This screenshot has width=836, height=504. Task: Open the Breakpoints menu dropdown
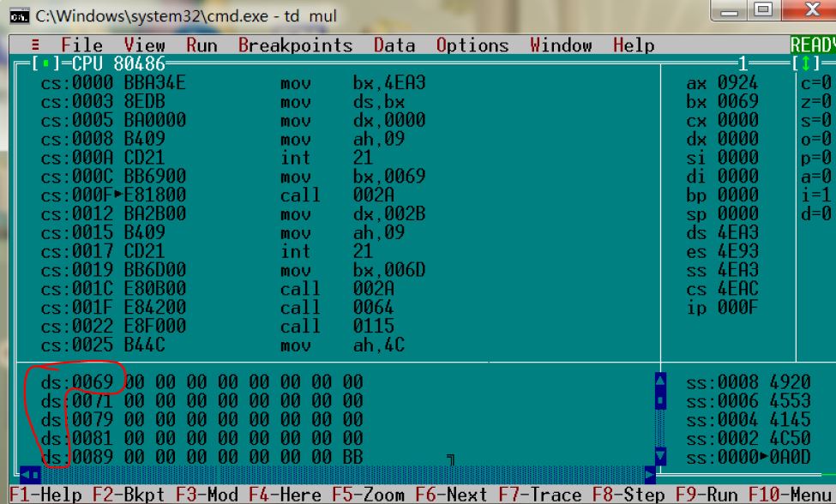pyautogui.click(x=292, y=45)
